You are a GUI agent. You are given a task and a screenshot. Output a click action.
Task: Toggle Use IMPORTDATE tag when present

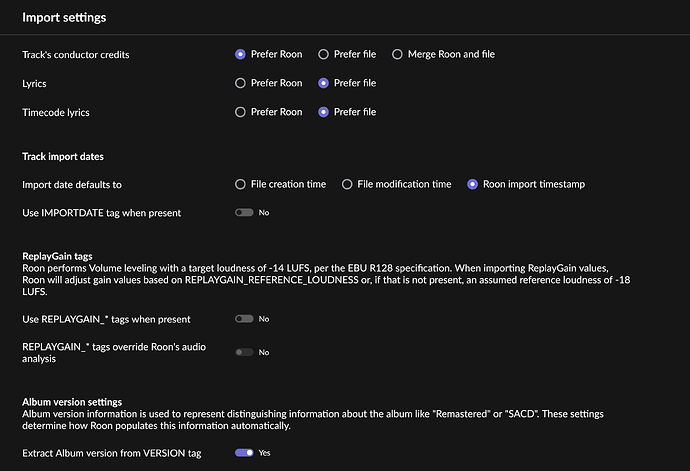point(244,213)
